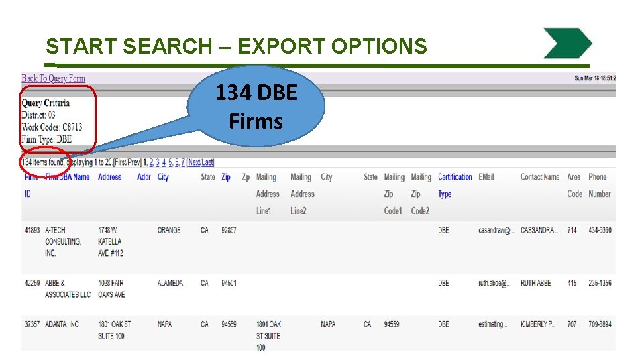Click the address 1748 W. KATELLA AVE. #112

pyautogui.click(x=111, y=242)
